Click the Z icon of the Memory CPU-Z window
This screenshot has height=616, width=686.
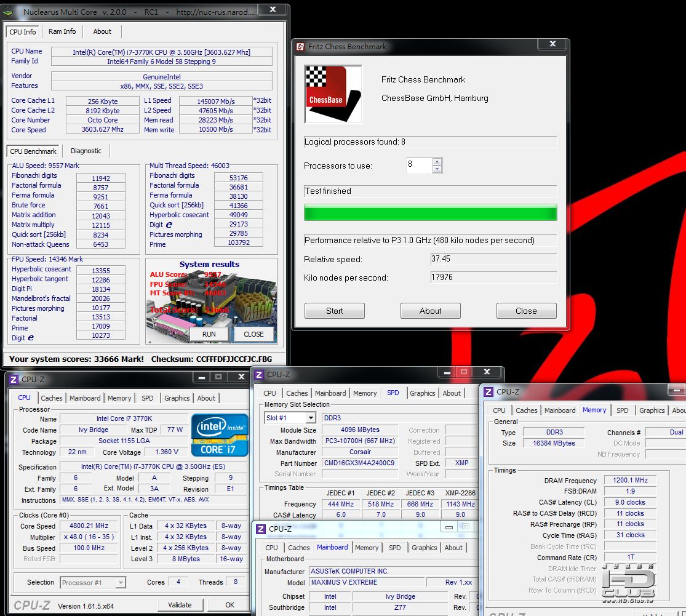489,392
